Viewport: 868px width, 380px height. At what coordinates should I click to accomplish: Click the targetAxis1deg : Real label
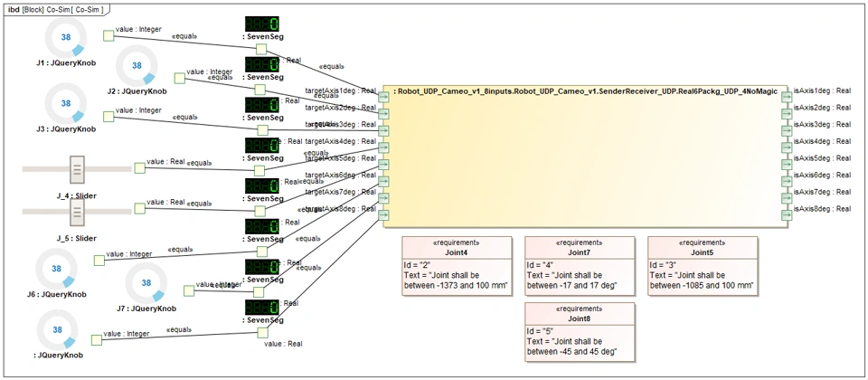click(x=341, y=90)
